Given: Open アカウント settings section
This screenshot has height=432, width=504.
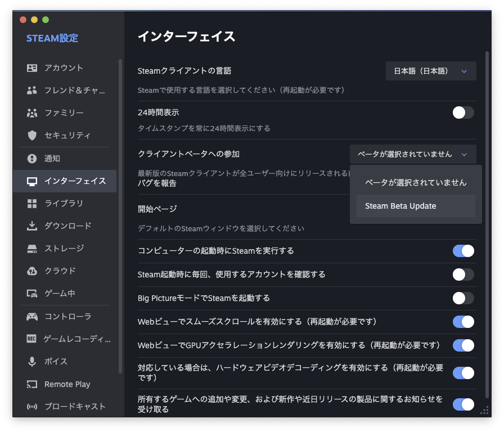Looking at the screenshot, I should (x=65, y=68).
